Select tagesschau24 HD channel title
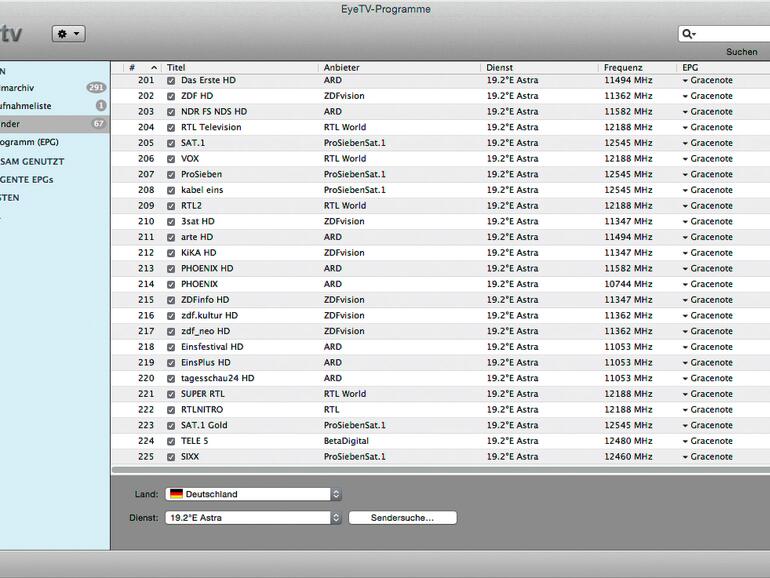The width and height of the screenshot is (770, 578). pos(218,378)
